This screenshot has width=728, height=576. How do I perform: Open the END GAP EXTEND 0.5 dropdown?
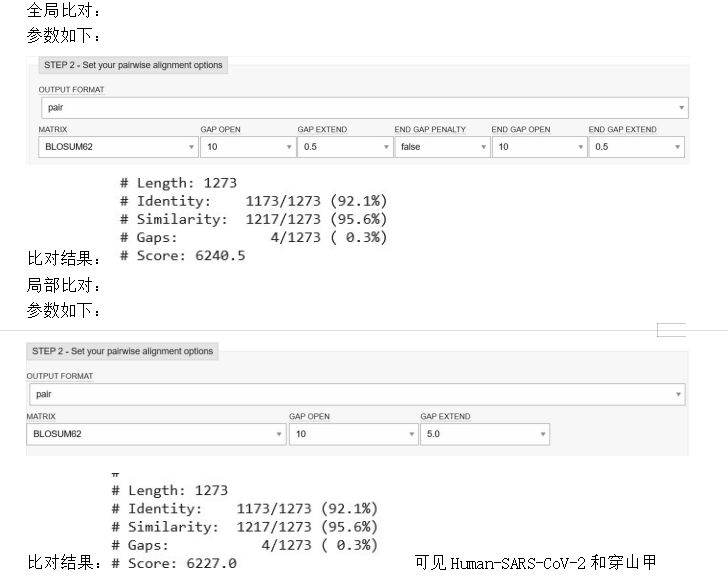[x=637, y=147]
